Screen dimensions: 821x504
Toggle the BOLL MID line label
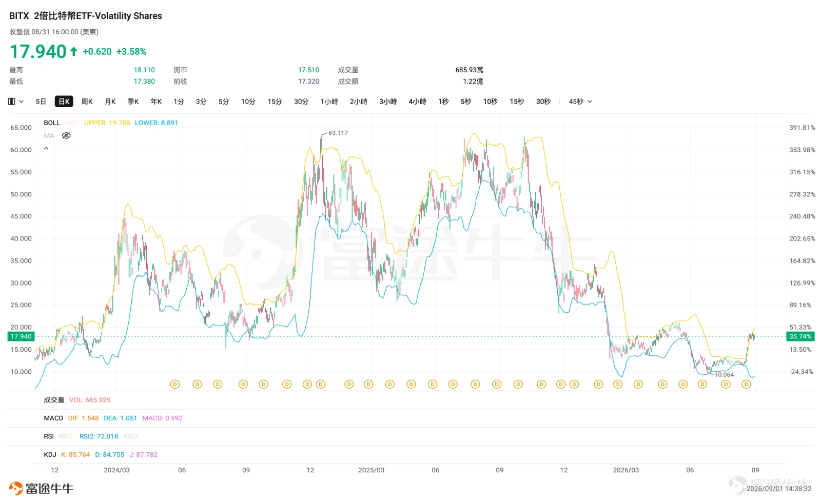pyautogui.click(x=72, y=123)
